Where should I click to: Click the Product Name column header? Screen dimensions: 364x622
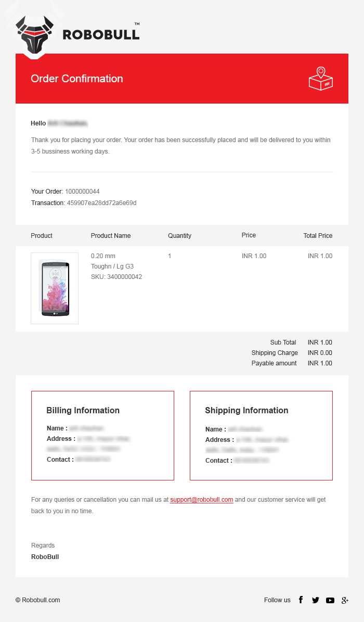pyautogui.click(x=111, y=236)
